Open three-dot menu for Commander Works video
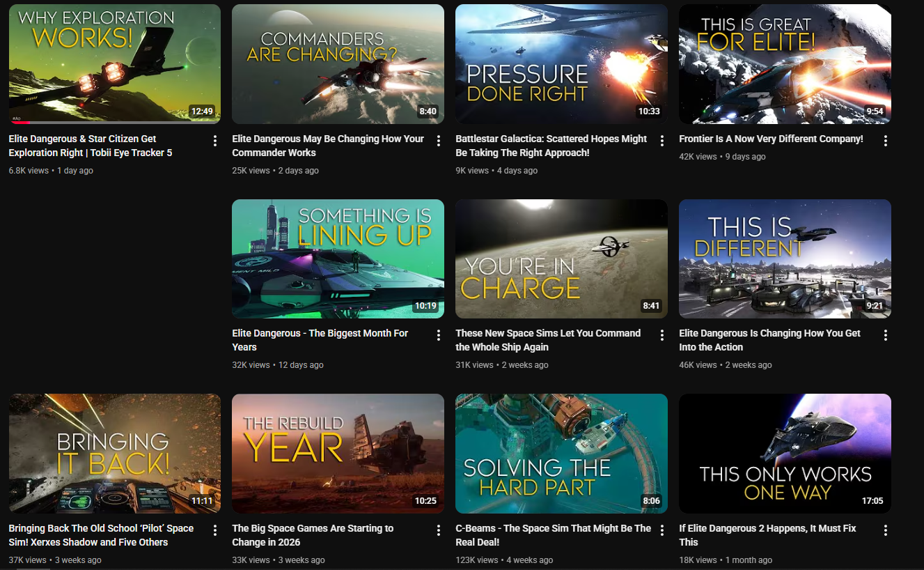Image resolution: width=924 pixels, height=570 pixels. 439,141
